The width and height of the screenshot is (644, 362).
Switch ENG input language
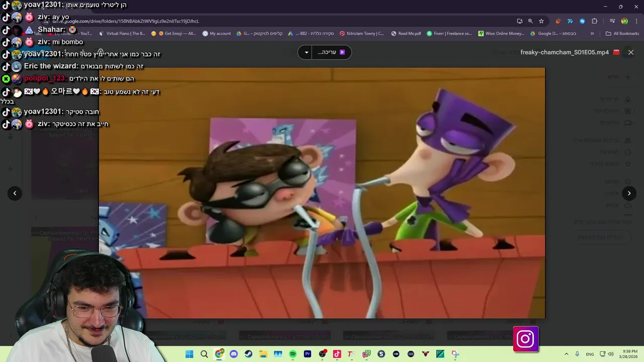[590, 354]
